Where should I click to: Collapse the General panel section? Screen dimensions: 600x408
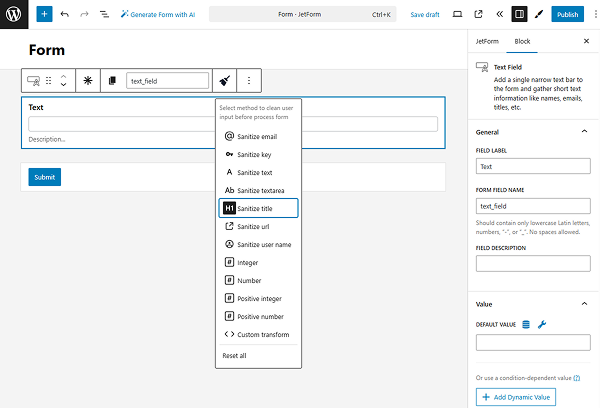click(584, 131)
